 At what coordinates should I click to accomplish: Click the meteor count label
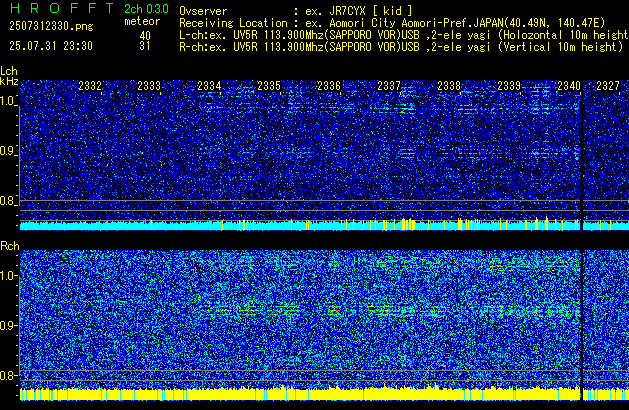click(142, 21)
